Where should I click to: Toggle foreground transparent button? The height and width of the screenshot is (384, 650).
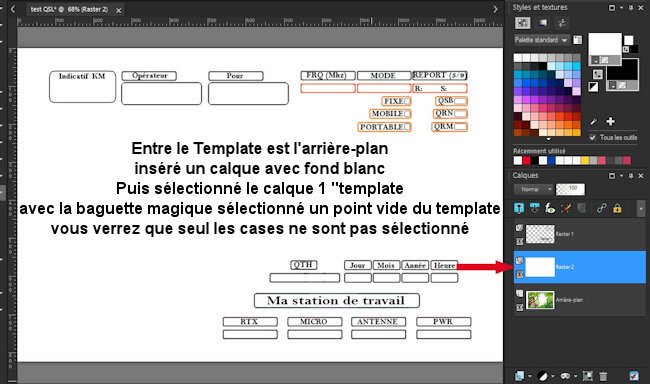tap(605, 61)
